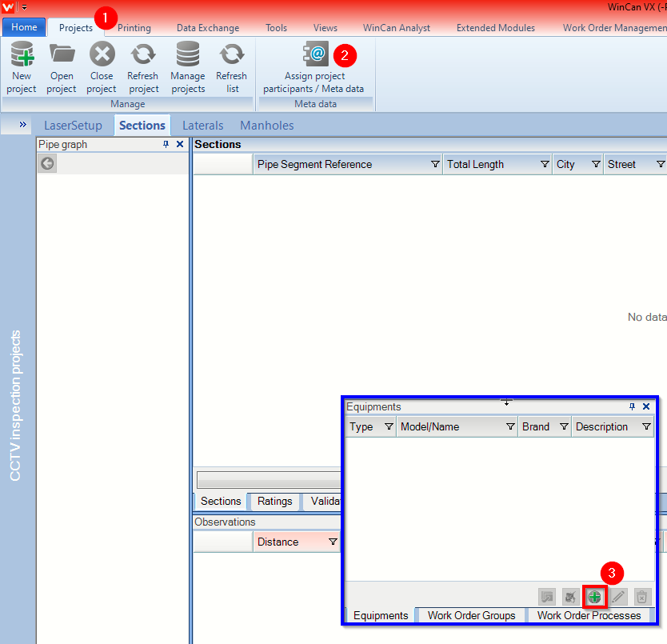The width and height of the screenshot is (667, 644).
Task: Open the Brand column filter
Action: pos(564,426)
